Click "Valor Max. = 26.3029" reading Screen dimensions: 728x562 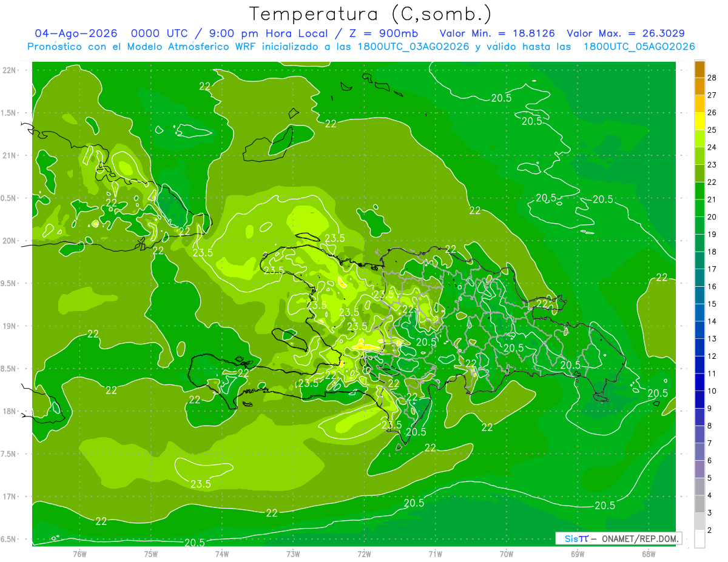click(x=625, y=33)
